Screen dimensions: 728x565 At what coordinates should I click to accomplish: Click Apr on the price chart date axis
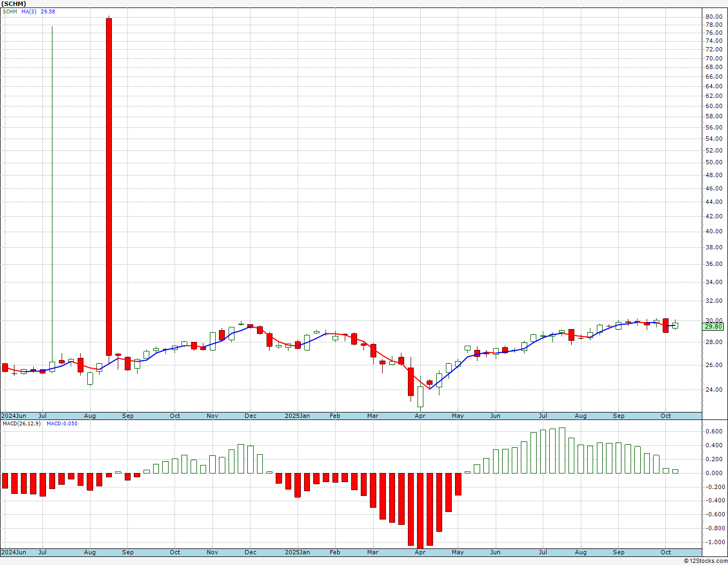point(420,416)
